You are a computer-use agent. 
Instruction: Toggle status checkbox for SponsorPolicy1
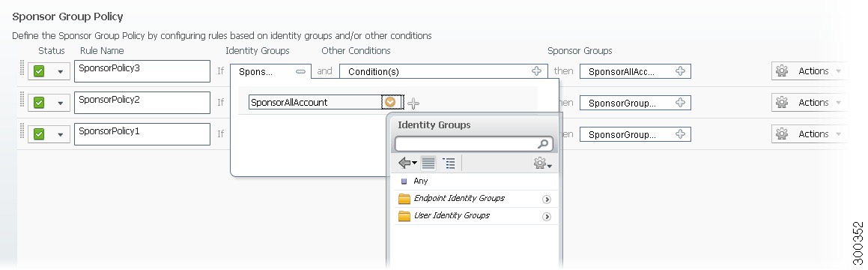click(39, 134)
